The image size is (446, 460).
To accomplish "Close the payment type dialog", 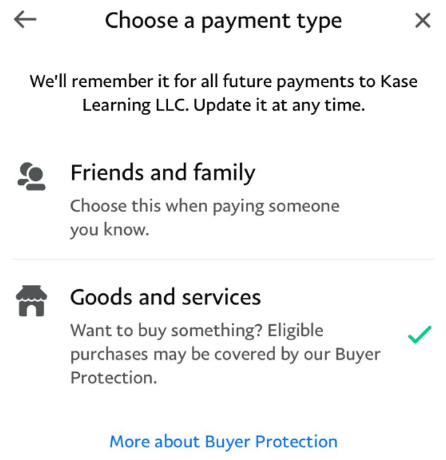I will click(423, 20).
